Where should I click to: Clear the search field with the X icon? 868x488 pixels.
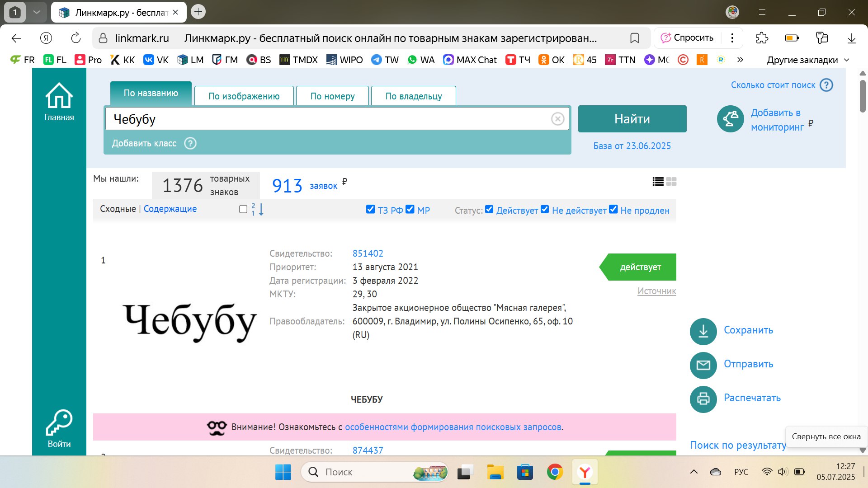click(x=557, y=119)
